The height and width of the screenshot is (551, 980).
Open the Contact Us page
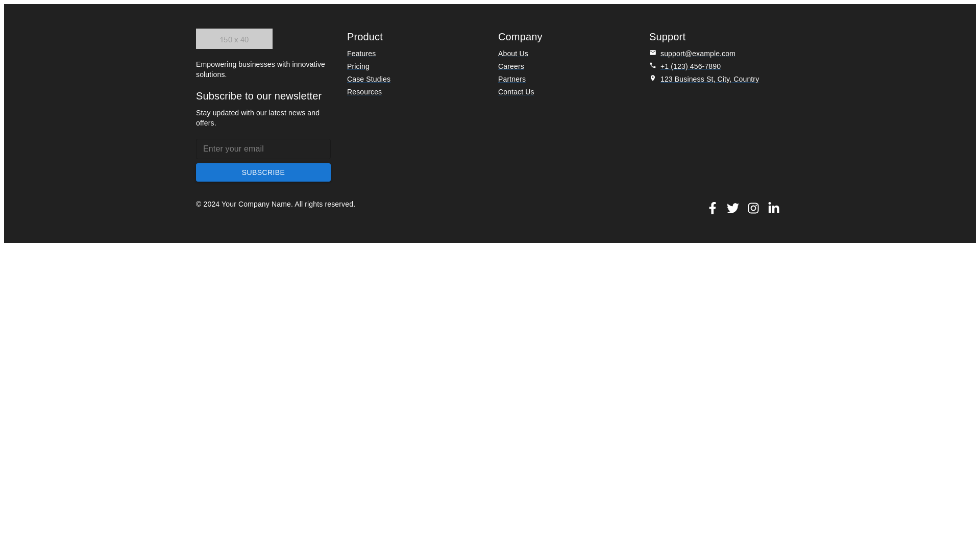(x=516, y=92)
